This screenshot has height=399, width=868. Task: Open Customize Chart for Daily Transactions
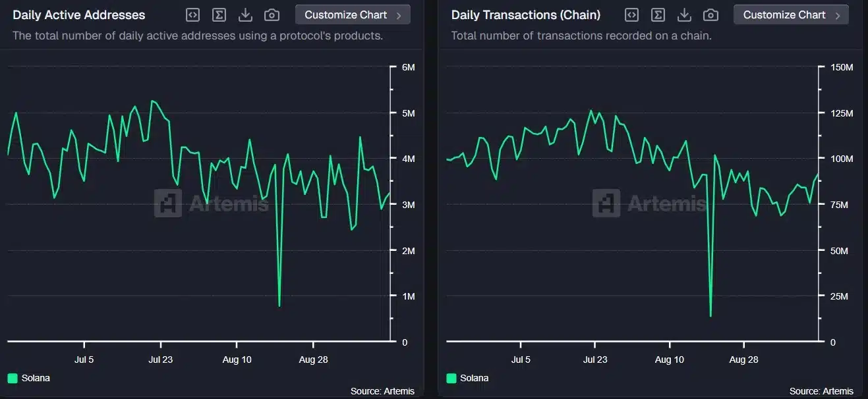click(x=791, y=14)
